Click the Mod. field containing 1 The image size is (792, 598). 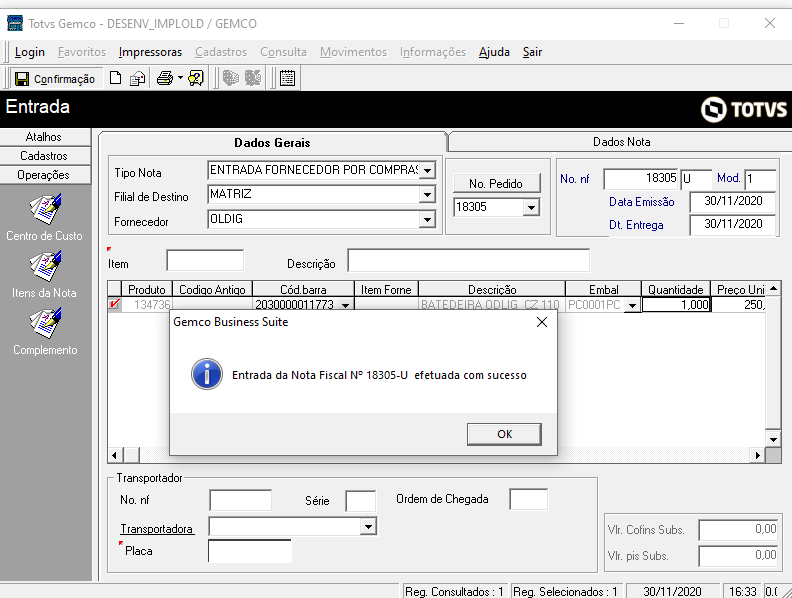(x=760, y=179)
